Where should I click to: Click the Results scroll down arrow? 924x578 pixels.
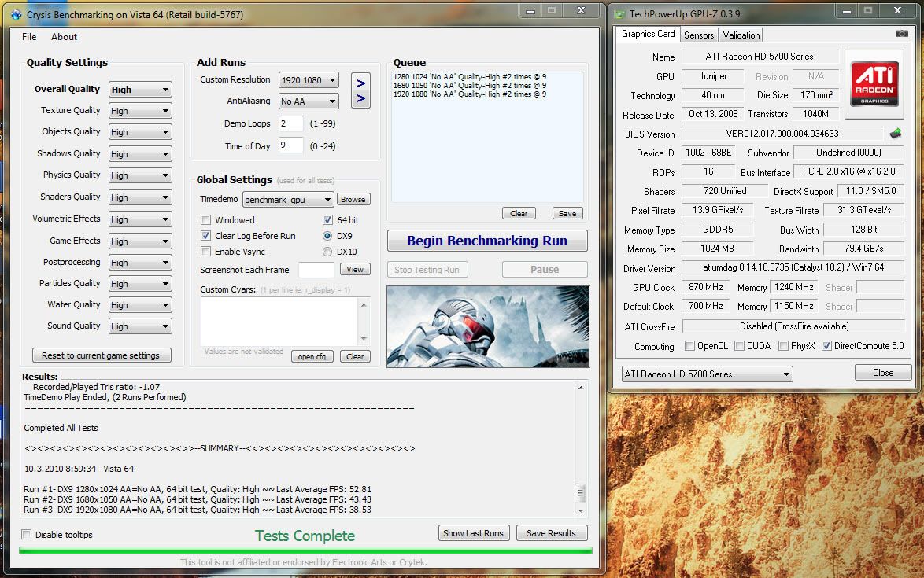[580, 511]
